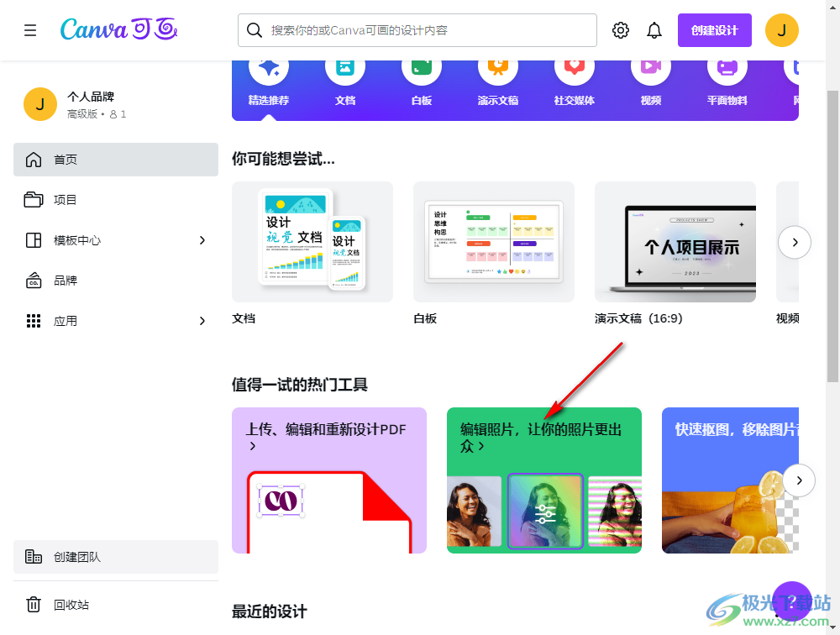The image size is (840, 635).
Task: Show next popular tools arrow
Action: (x=799, y=480)
